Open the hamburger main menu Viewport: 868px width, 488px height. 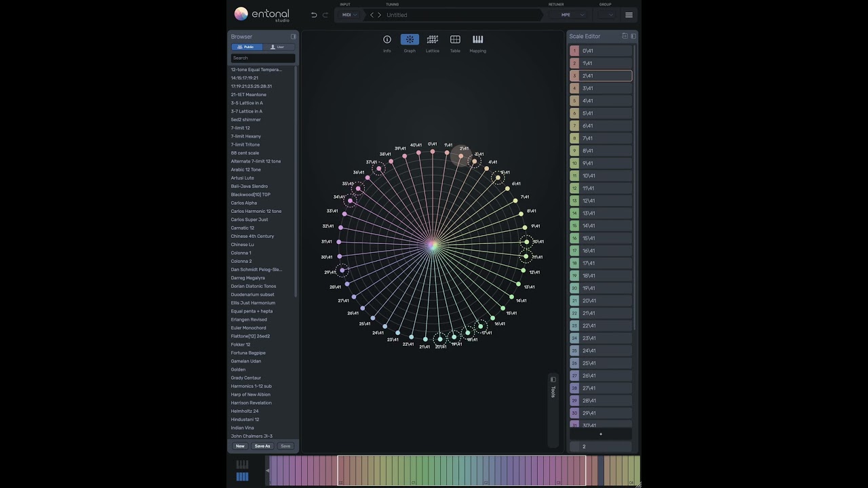click(629, 15)
